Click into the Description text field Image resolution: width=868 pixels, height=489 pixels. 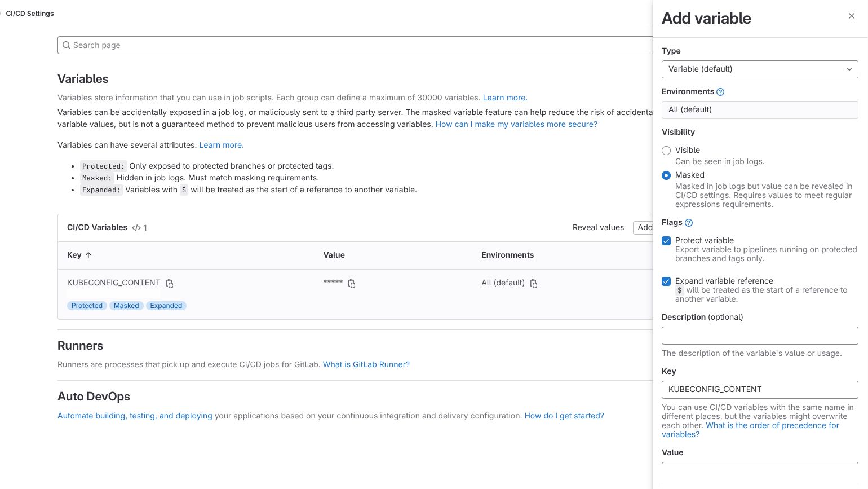pyautogui.click(x=759, y=336)
